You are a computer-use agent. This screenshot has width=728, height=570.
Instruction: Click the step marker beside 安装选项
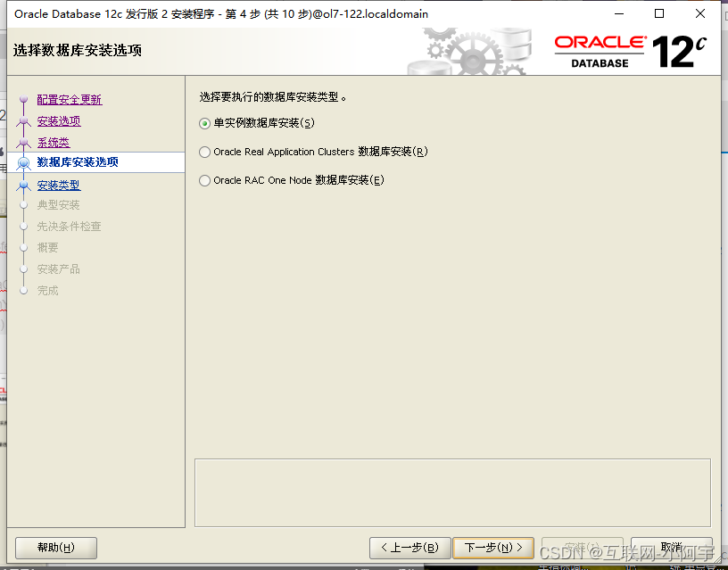24,121
